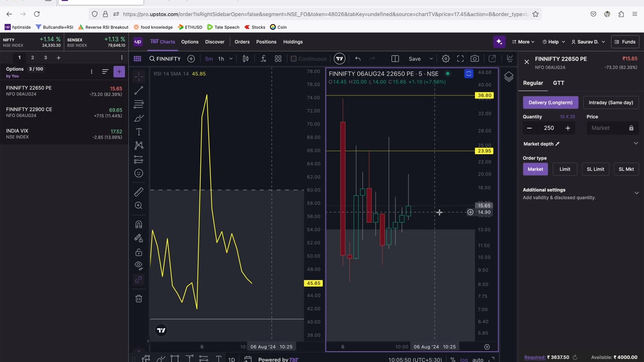The image size is (644, 362).
Task: Open the indicators fx menu
Action: pos(263,59)
